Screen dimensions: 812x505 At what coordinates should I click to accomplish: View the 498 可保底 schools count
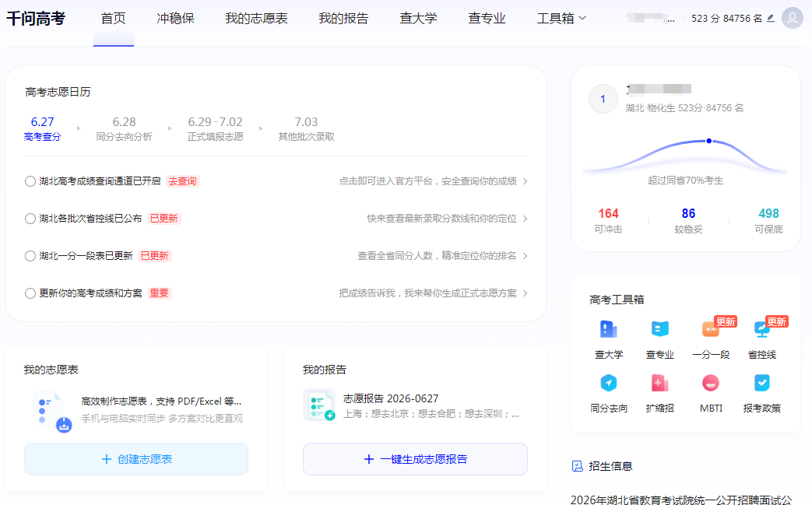click(768, 220)
